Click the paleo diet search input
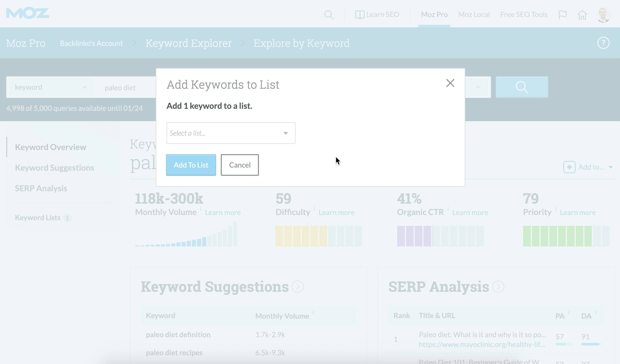This screenshot has width=620, height=364. point(125,87)
